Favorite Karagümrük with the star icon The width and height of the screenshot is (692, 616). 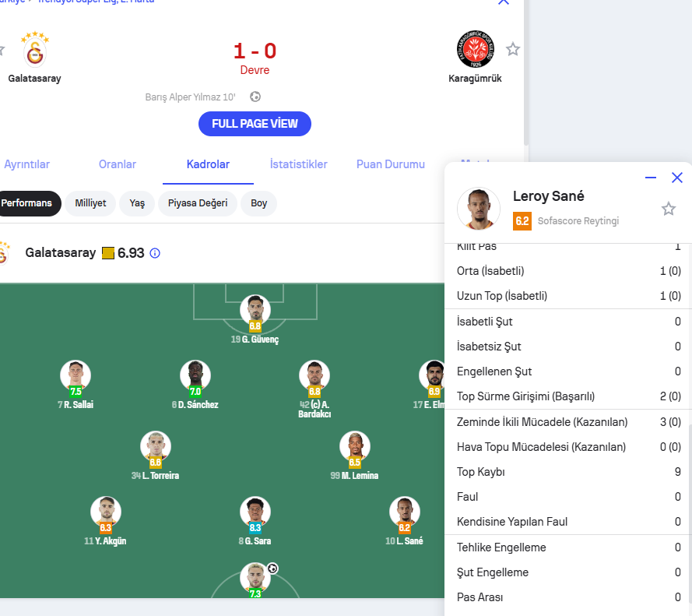click(x=512, y=49)
